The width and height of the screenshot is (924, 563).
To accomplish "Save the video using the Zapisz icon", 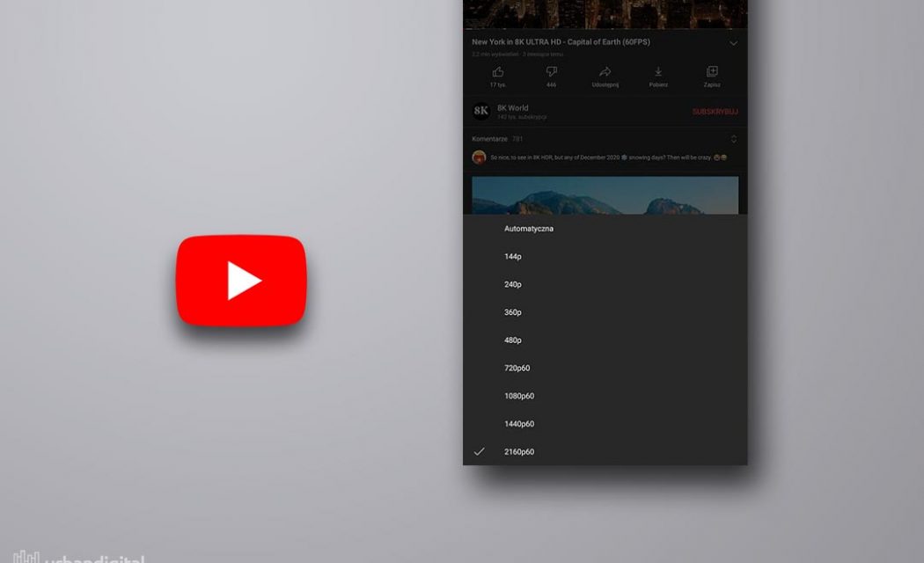I will click(x=711, y=72).
